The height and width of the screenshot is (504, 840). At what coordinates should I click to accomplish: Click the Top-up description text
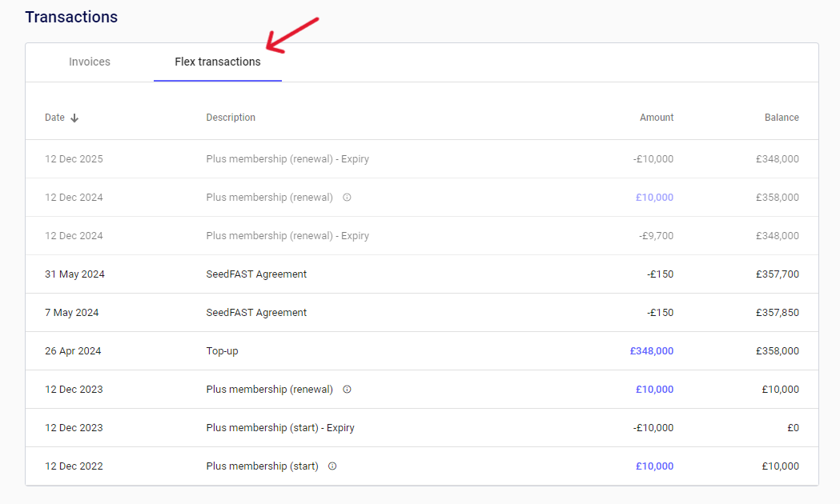click(222, 351)
